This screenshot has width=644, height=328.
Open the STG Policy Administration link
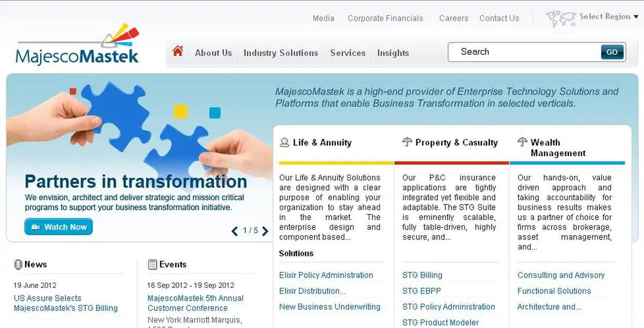(x=449, y=307)
